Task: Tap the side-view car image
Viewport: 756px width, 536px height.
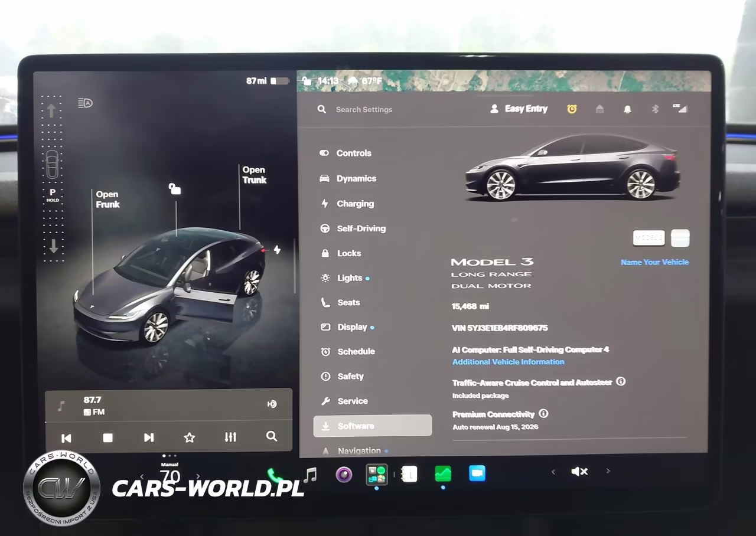Action: tap(572, 168)
